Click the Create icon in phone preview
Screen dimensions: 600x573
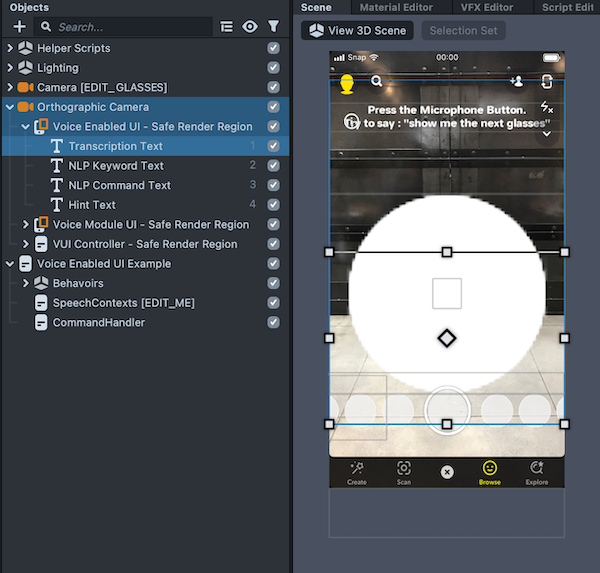356,469
